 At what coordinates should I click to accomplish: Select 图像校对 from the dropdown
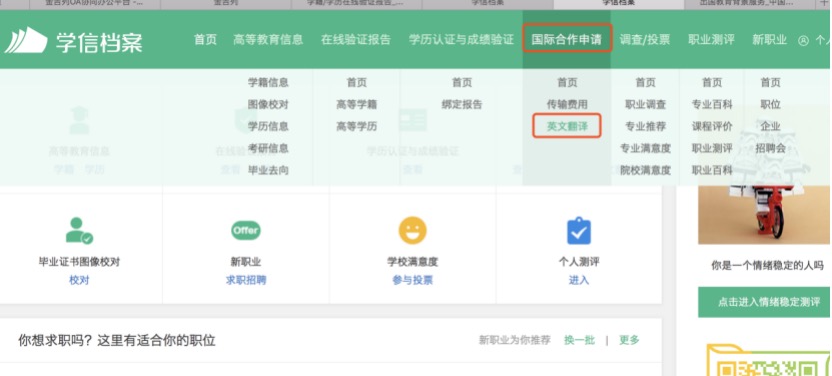tap(268, 104)
